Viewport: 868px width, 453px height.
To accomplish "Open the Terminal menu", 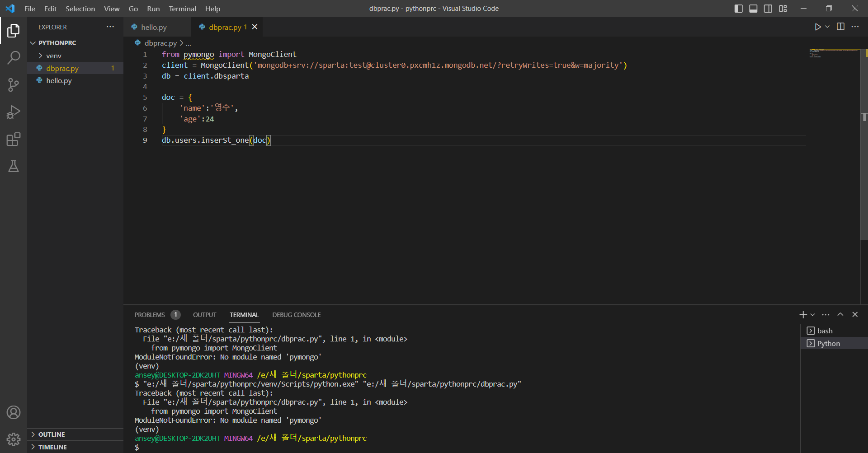I will click(x=183, y=9).
